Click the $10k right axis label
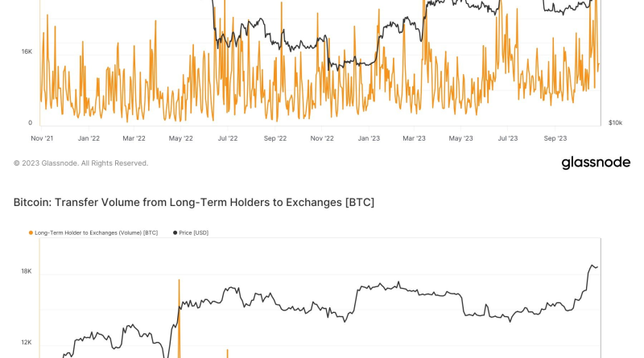Image resolution: width=644 pixels, height=358 pixels. tap(615, 123)
